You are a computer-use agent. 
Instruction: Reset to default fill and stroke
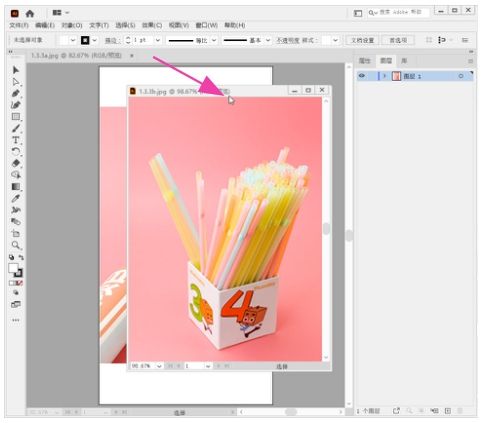click(12, 257)
